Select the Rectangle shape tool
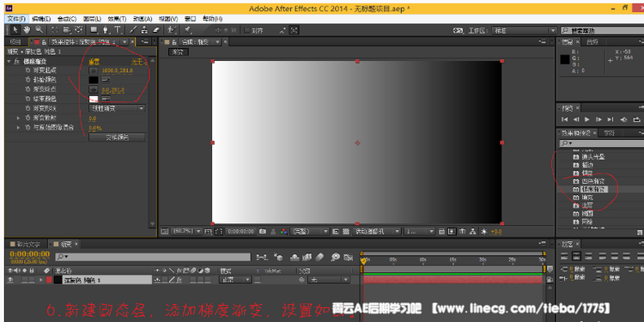 (94, 29)
